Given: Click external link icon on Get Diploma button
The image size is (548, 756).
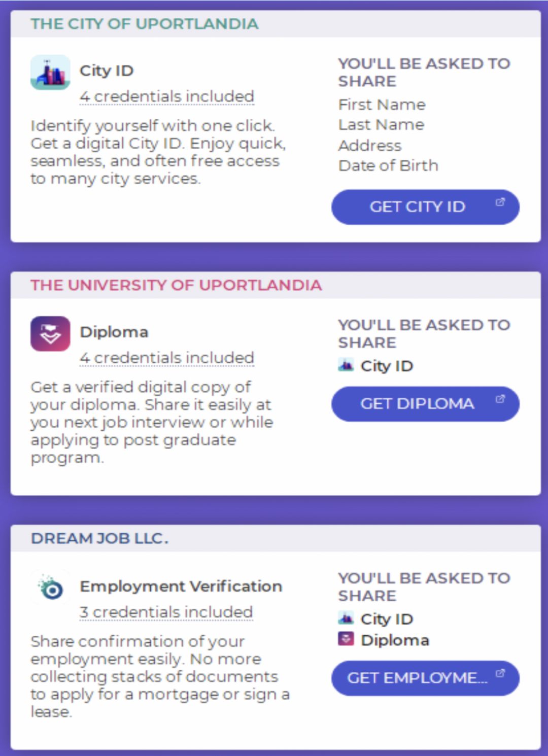Looking at the screenshot, I should (500, 399).
